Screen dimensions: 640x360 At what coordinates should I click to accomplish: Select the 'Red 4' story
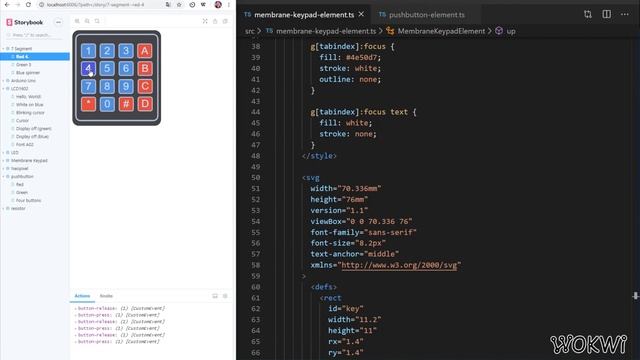point(35,57)
